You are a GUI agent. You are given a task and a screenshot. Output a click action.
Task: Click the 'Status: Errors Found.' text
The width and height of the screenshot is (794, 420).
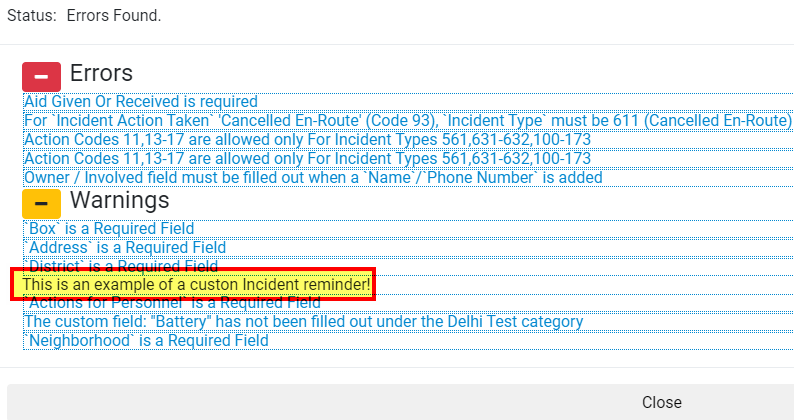point(84,16)
